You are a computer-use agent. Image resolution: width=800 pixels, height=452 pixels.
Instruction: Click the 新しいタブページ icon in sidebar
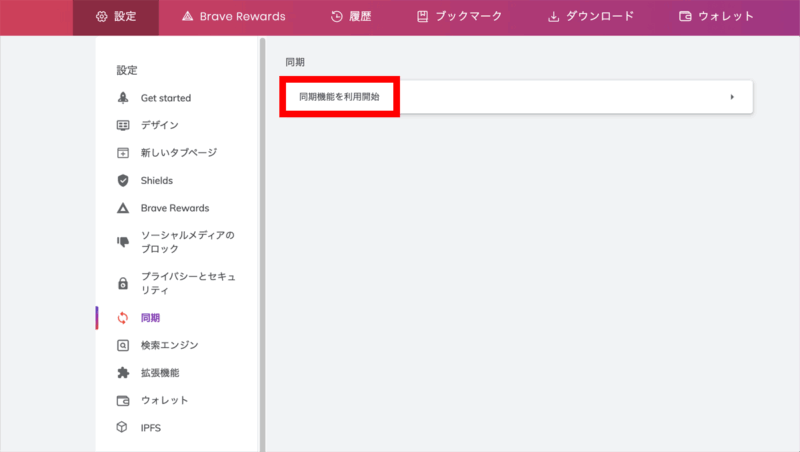[123, 153]
